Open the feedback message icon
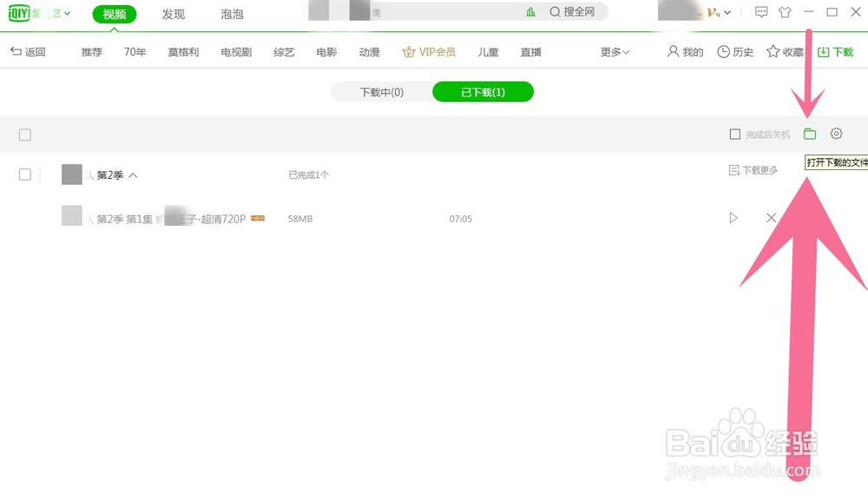868x500 pixels. [761, 12]
